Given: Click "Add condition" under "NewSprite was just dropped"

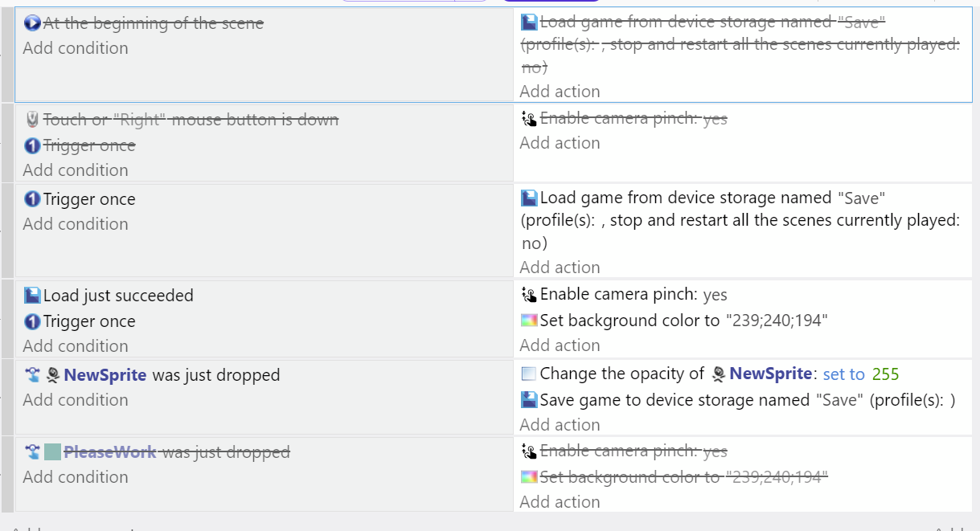Looking at the screenshot, I should pyautogui.click(x=76, y=400).
